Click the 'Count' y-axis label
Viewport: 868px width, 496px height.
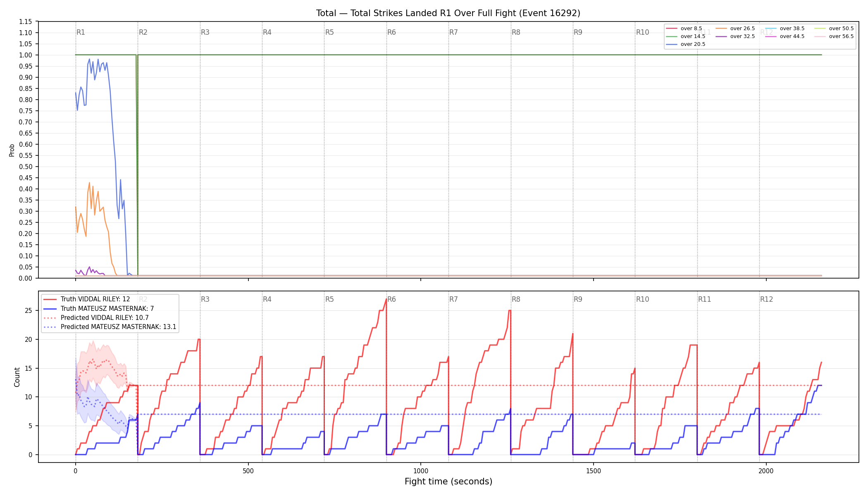pos(17,377)
